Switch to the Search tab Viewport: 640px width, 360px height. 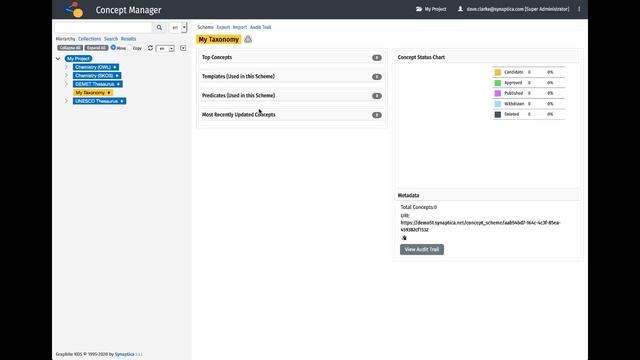point(111,39)
